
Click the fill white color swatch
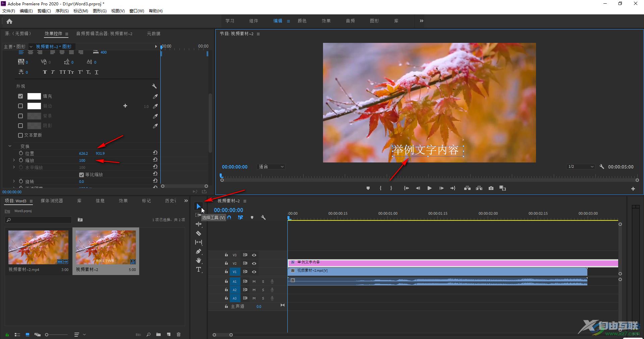point(34,96)
